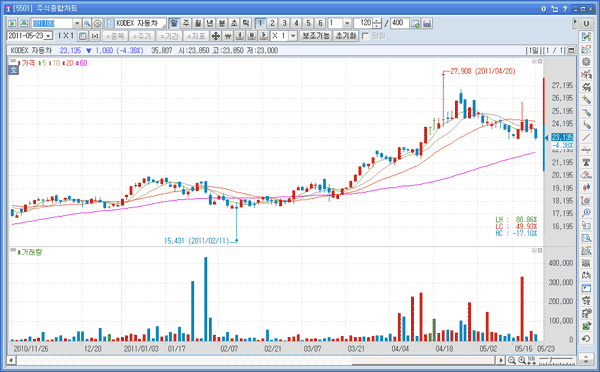Select chart preset number 6
Viewport: 600px width, 372px height.
coord(320,23)
